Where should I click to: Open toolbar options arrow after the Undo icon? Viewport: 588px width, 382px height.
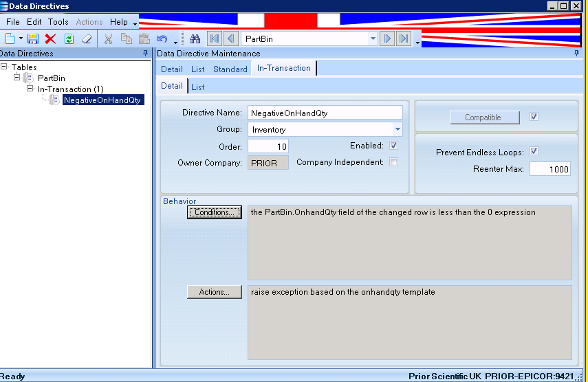[x=175, y=42]
